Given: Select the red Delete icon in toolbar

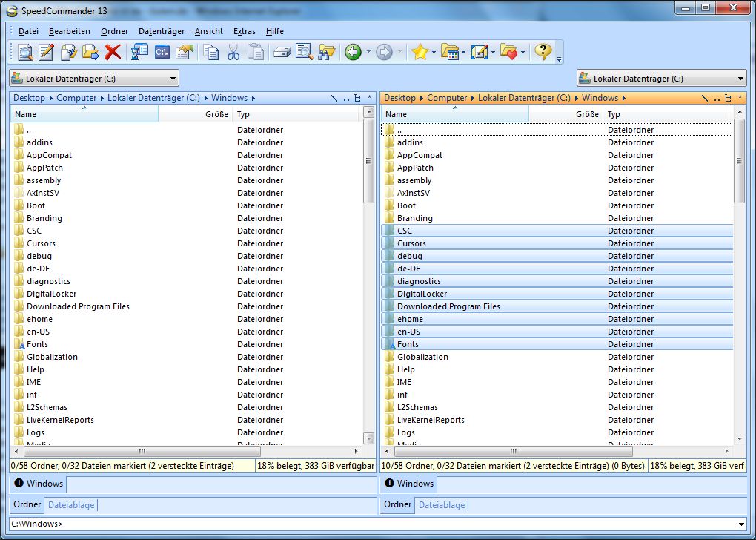Looking at the screenshot, I should tap(114, 52).
